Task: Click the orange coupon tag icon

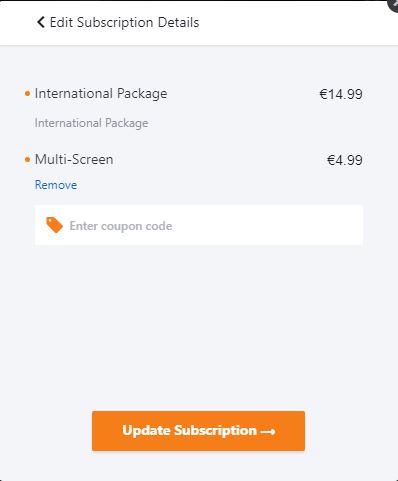Action: tap(54, 225)
